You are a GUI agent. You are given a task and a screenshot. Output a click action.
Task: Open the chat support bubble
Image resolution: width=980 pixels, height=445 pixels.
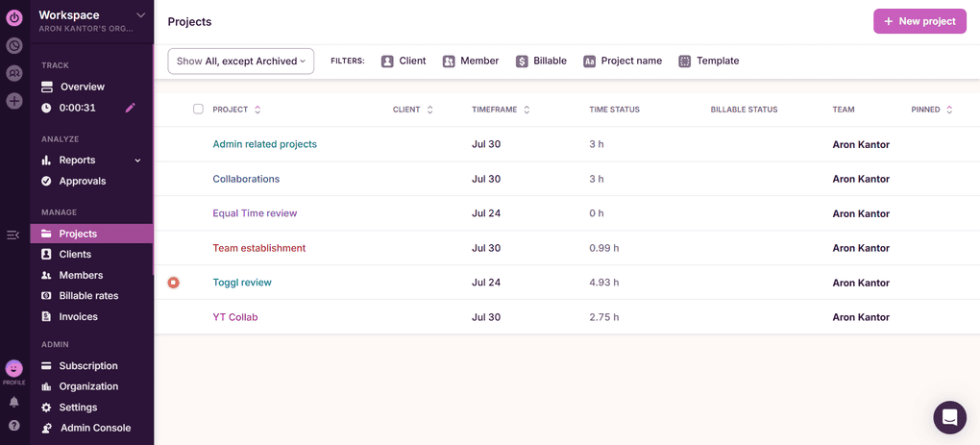949,417
